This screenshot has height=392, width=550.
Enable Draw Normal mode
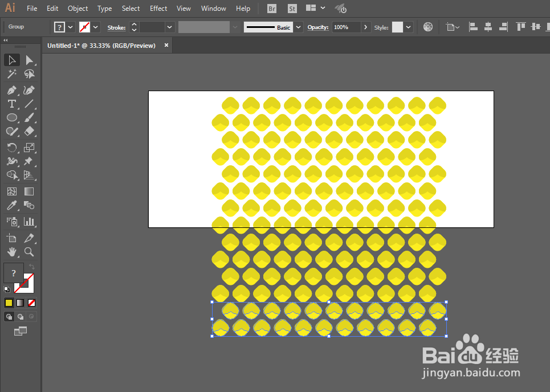9,317
